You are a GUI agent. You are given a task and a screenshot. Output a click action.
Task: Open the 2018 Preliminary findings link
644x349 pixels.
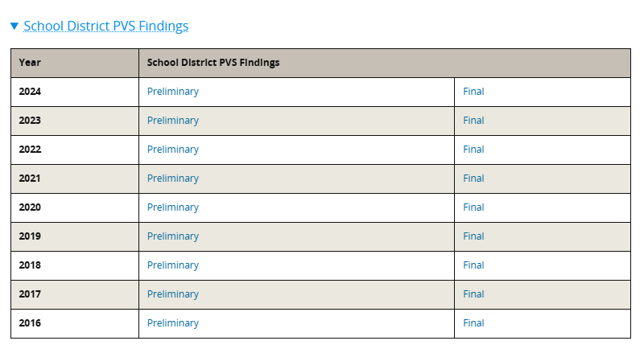pyautogui.click(x=173, y=265)
